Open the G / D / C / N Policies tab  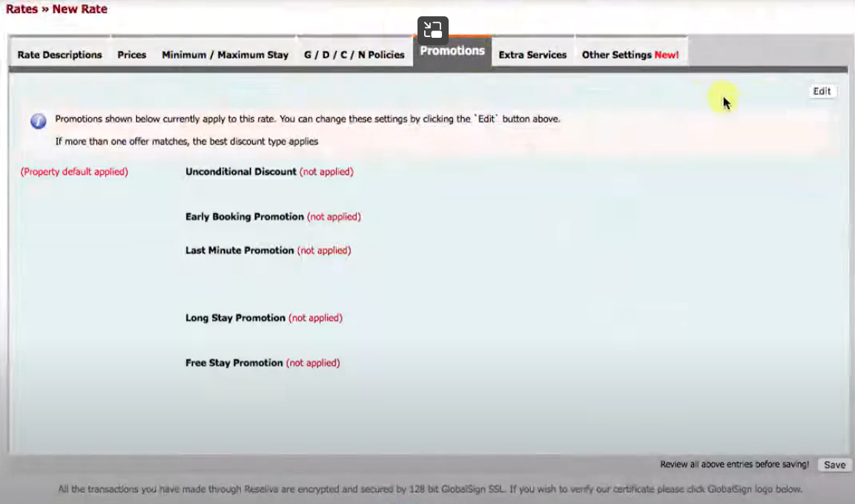tap(354, 55)
